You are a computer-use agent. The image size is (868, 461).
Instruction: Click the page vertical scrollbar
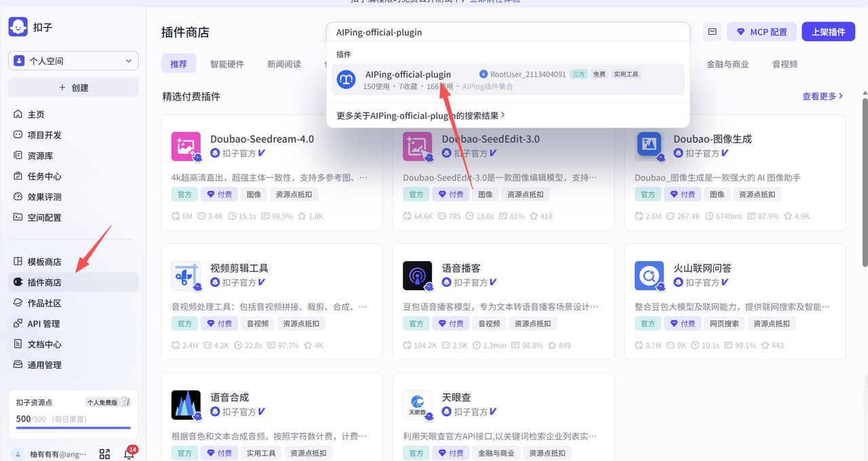865,183
